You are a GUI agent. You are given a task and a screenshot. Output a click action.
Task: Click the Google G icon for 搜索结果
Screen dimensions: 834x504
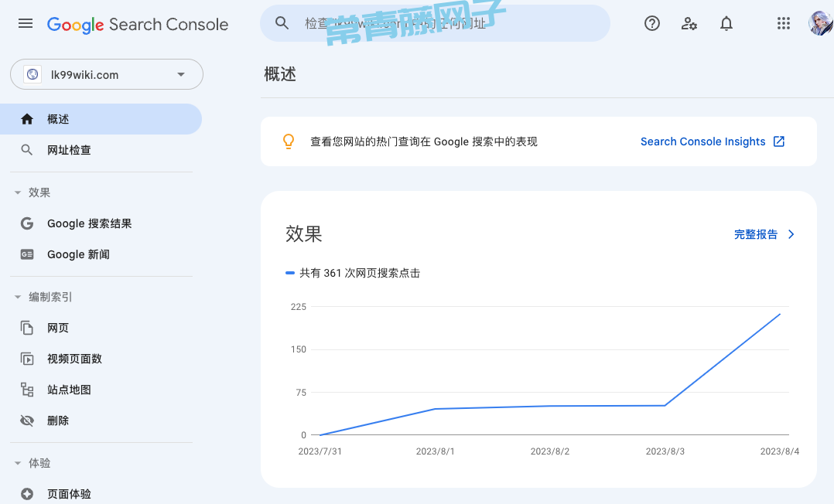coord(26,223)
